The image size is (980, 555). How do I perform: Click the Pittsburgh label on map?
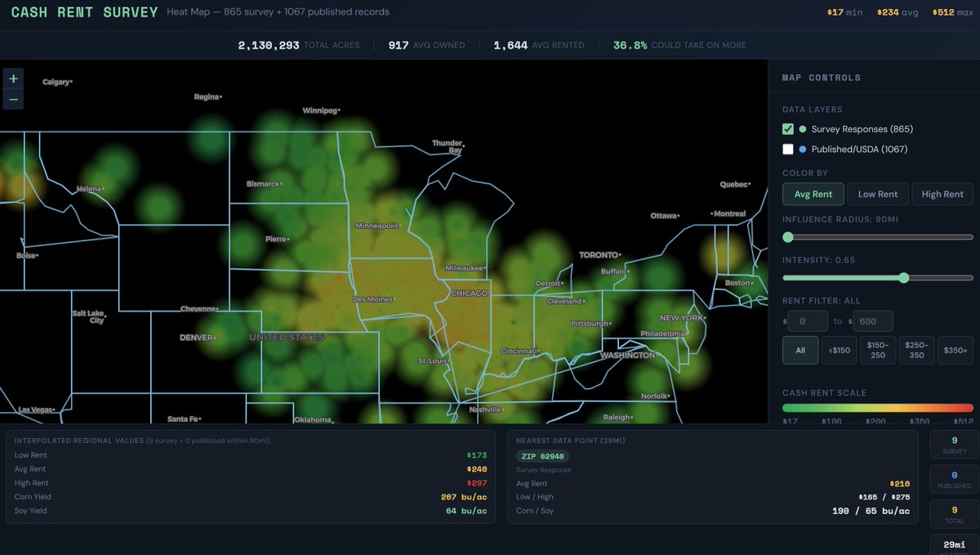click(590, 324)
